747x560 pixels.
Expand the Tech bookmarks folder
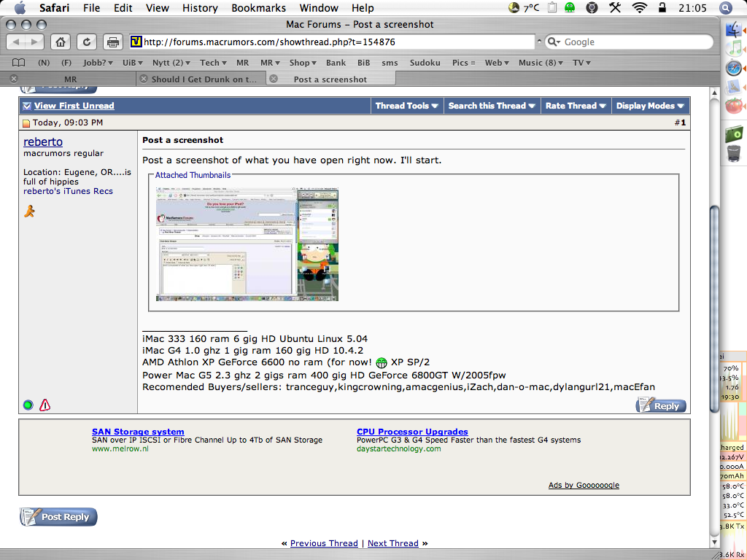(x=213, y=63)
